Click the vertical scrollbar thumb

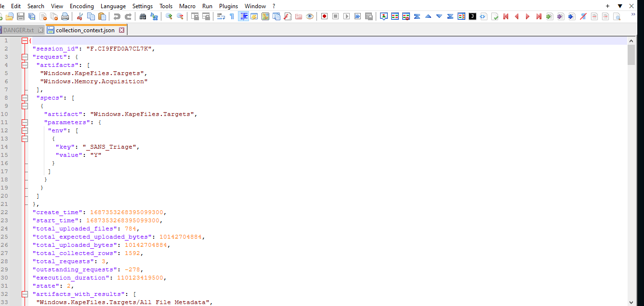631,55
